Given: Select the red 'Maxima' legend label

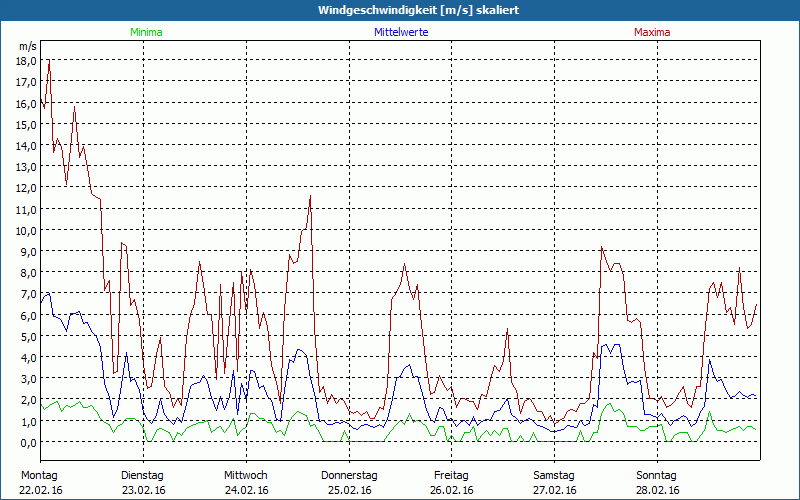Looking at the screenshot, I should click(x=652, y=32).
